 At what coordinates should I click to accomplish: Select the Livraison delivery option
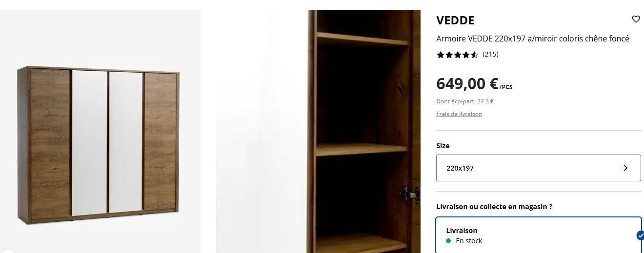539,235
